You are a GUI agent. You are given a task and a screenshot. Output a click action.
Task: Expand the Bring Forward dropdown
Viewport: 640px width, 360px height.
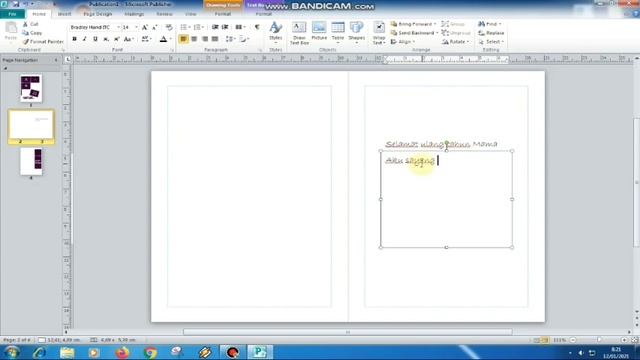coord(435,24)
